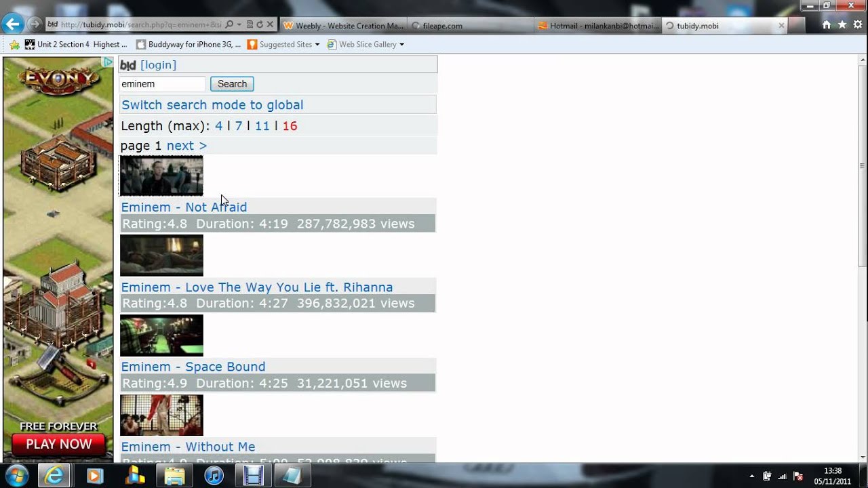Set max length filter to 7
The height and width of the screenshot is (488, 868).
click(x=239, y=126)
